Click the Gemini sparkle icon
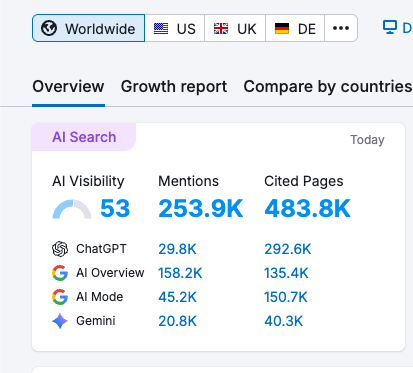The width and height of the screenshot is (413, 373). 60,321
